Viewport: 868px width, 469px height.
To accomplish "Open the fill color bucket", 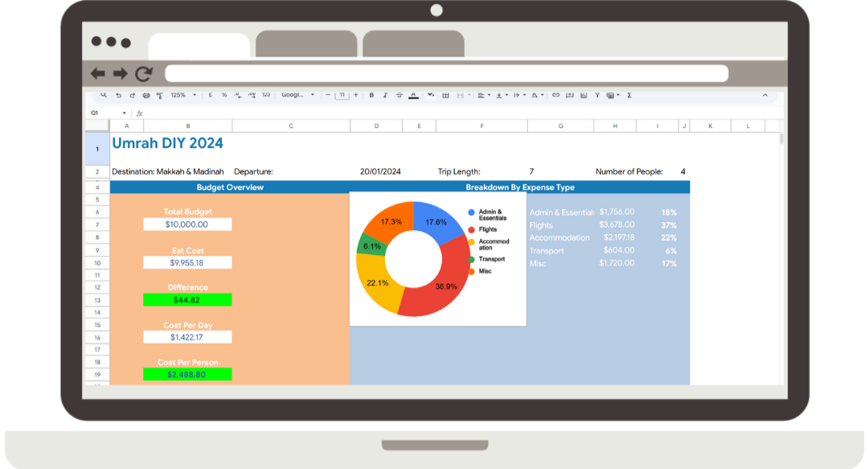I will click(431, 96).
